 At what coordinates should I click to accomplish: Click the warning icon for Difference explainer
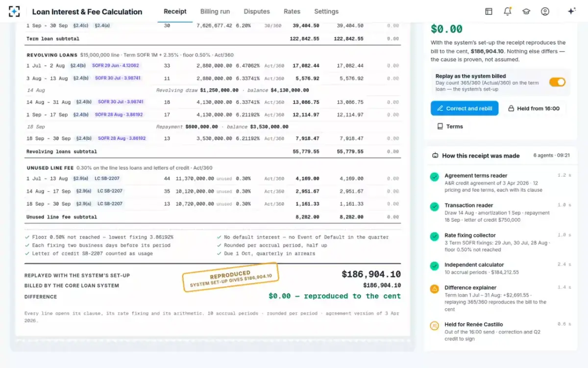coord(434,289)
